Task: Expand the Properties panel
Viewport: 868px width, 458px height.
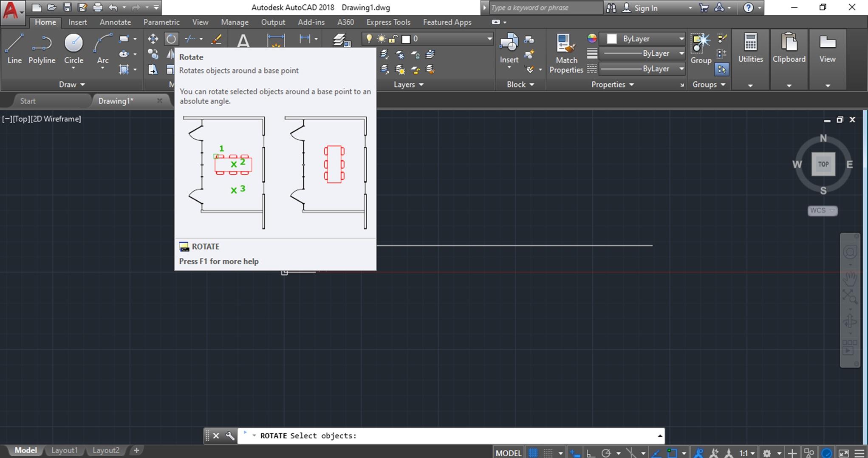Action: [612, 85]
